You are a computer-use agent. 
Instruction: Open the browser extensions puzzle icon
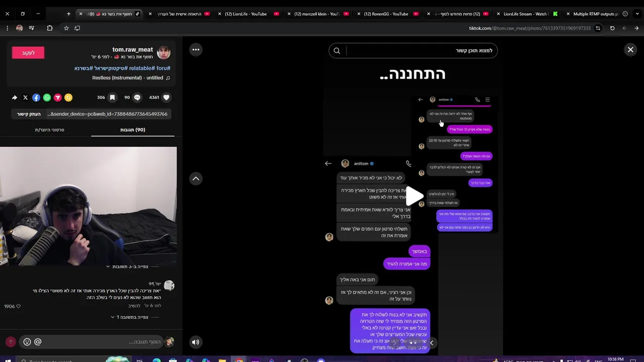(x=49, y=28)
